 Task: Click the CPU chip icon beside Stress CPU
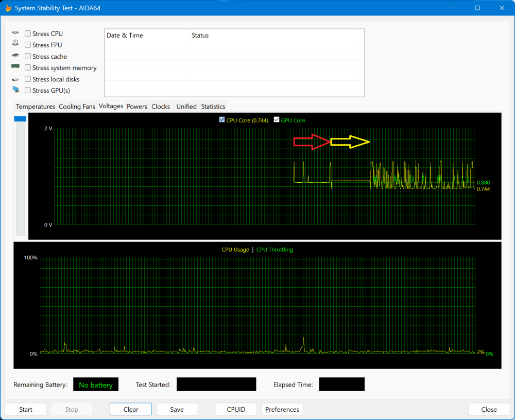click(15, 33)
